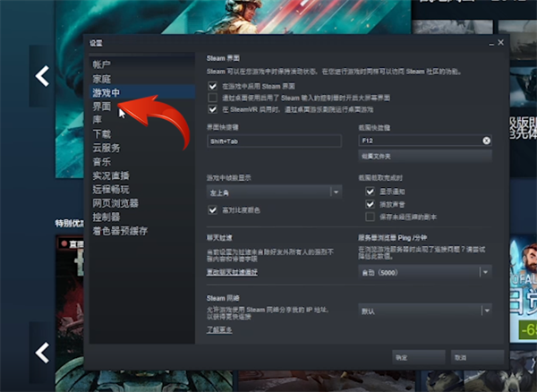Viewport: 537px width, 392px height.
Task: Clear the F12 screenshot shortcut with X icon
Action: pyautogui.click(x=486, y=141)
